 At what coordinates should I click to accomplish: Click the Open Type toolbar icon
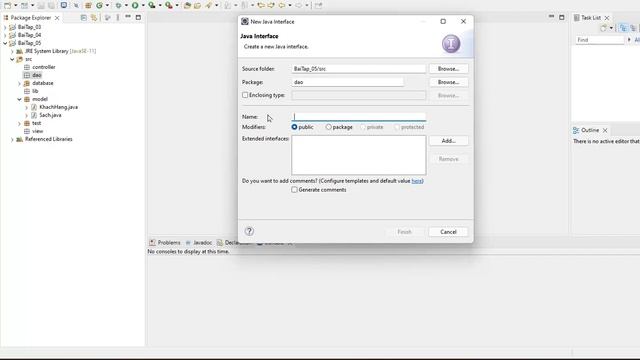click(x=187, y=5)
